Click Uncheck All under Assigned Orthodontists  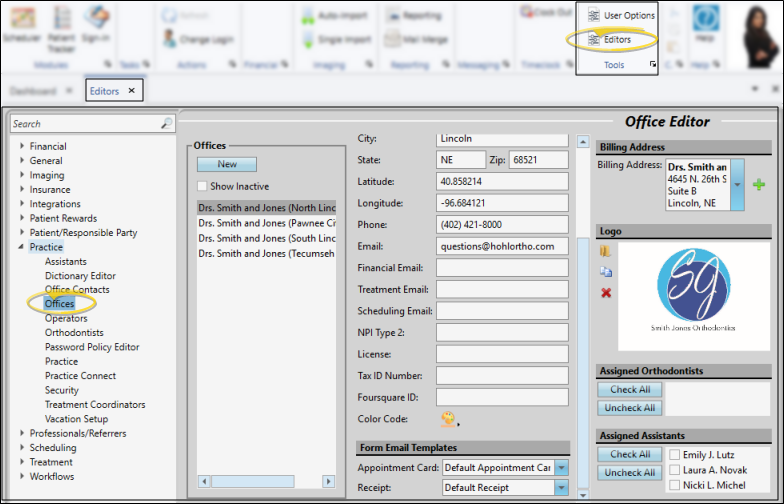tap(630, 408)
